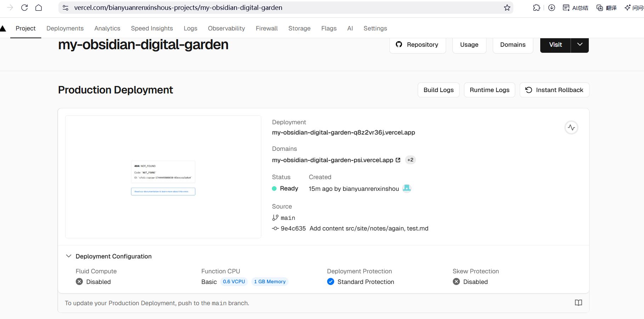The width and height of the screenshot is (644, 319).
Task: Open the Logs tab
Action: point(190,28)
